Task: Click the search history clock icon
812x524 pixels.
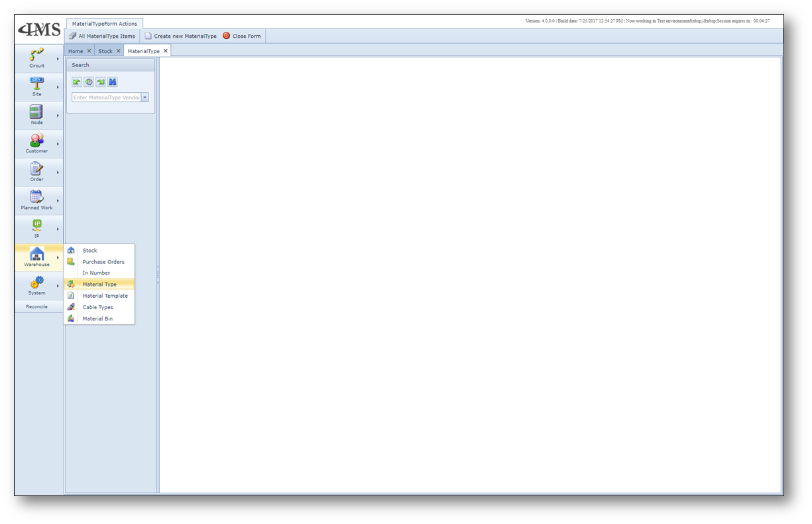Action: (x=89, y=82)
